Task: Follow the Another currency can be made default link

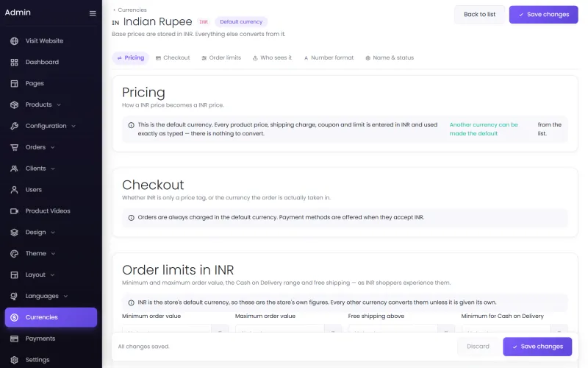Action: pos(484,130)
